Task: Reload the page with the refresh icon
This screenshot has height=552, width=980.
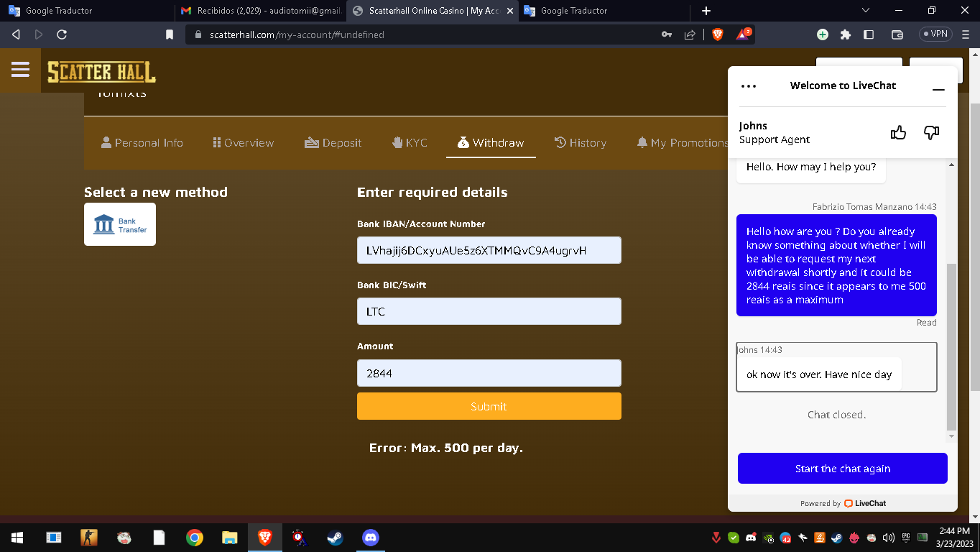Action: click(62, 34)
